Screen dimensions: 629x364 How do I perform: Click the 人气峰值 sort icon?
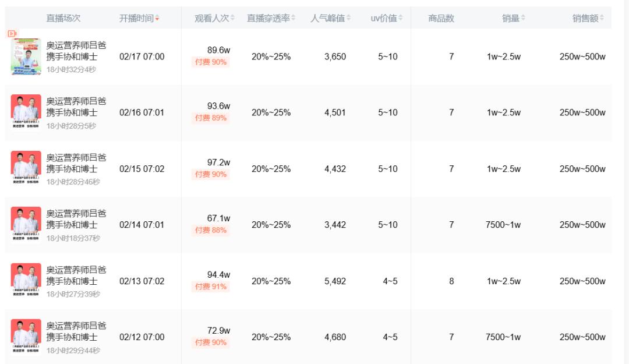pos(348,19)
